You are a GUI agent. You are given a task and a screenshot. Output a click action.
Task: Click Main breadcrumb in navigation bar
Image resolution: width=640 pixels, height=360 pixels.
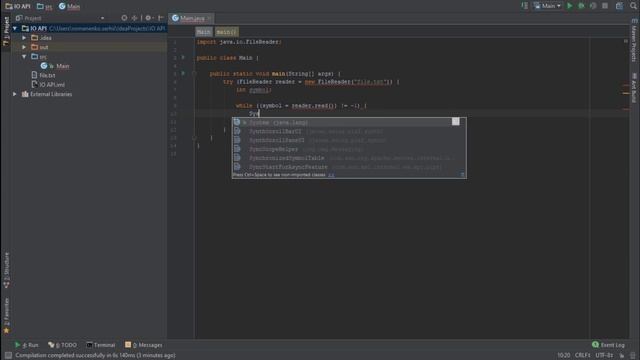69,6
